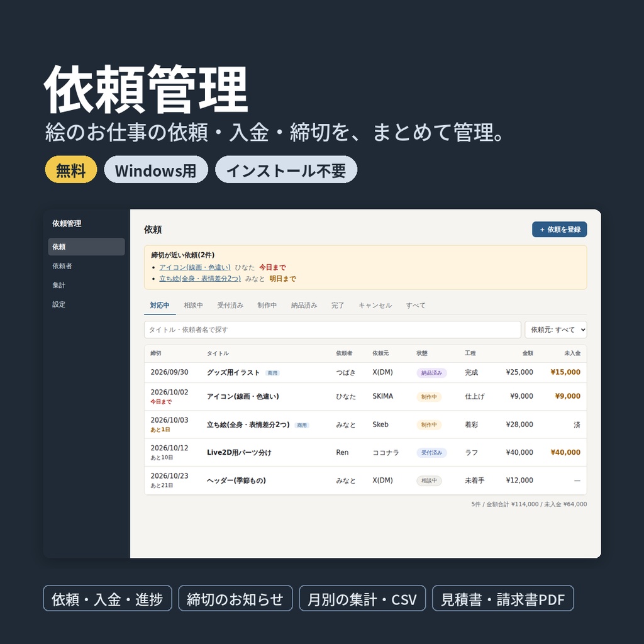Open the 依頼元: すべて dropdown

pos(556,330)
